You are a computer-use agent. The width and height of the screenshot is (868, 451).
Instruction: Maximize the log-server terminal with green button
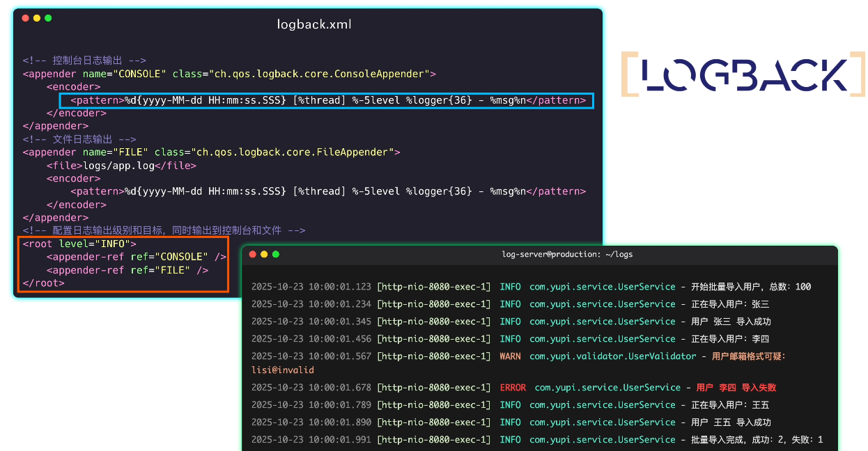(276, 255)
